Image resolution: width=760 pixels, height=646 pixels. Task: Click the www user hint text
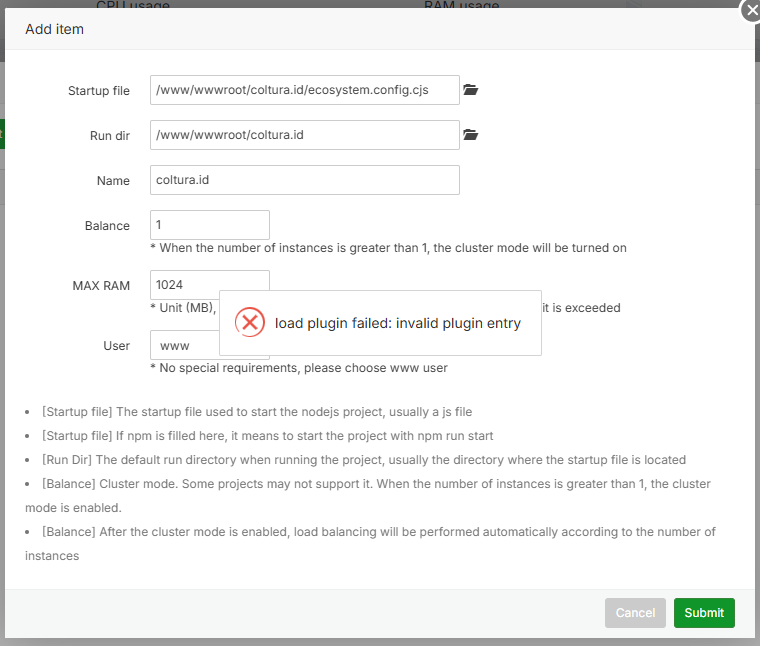(x=298, y=368)
